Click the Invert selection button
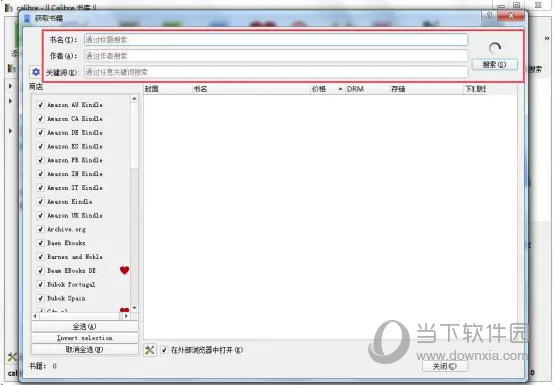553x385 pixels. (85, 338)
